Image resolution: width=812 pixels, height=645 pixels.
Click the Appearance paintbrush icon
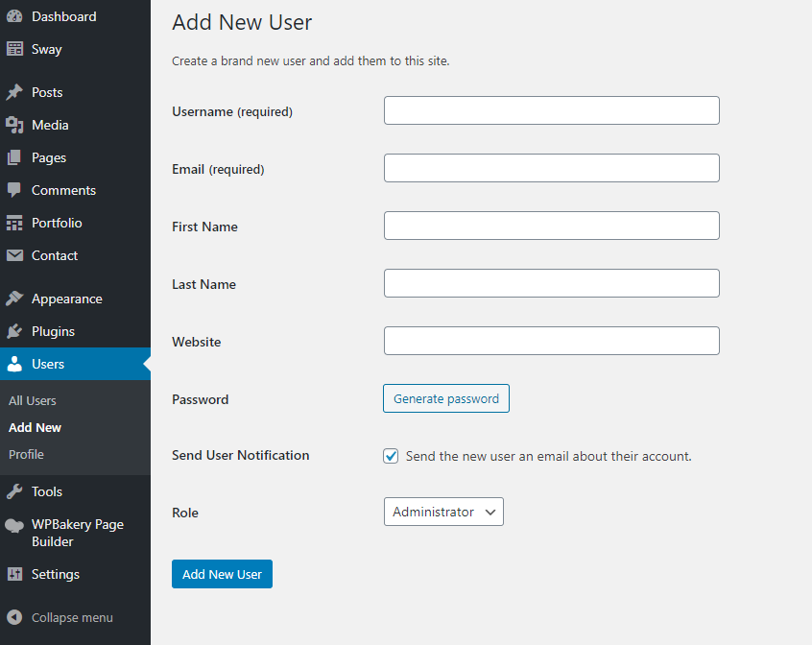pyautogui.click(x=14, y=299)
